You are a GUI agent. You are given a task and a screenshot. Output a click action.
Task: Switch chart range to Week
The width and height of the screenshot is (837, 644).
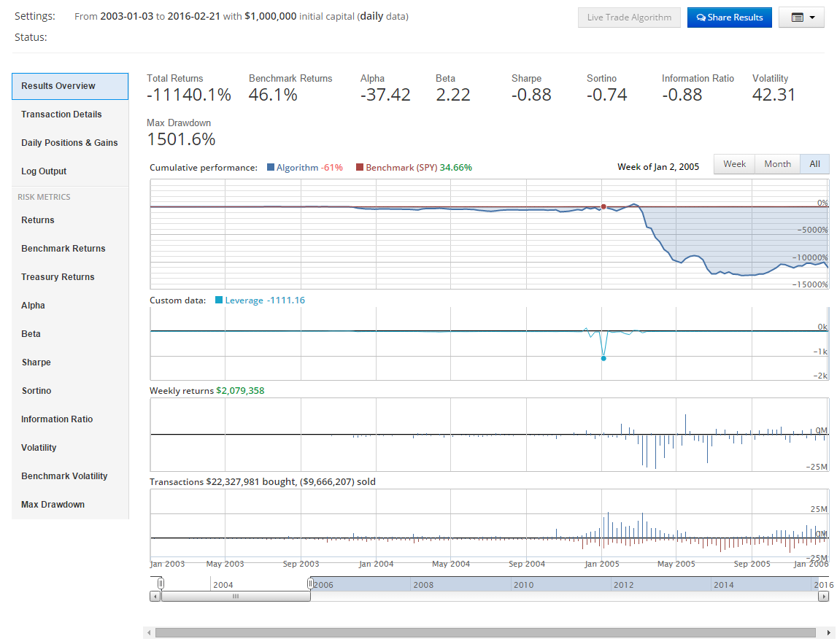[734, 164]
